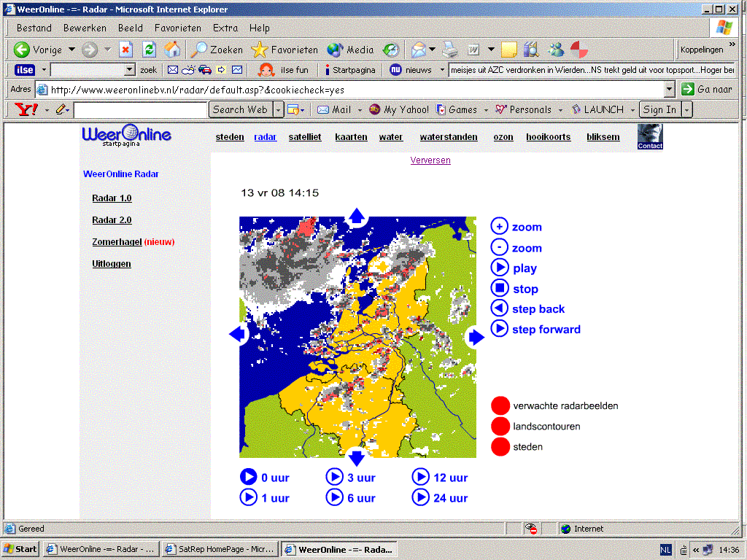Click the Uitloggen link
The width and height of the screenshot is (747, 560).
pos(112,264)
